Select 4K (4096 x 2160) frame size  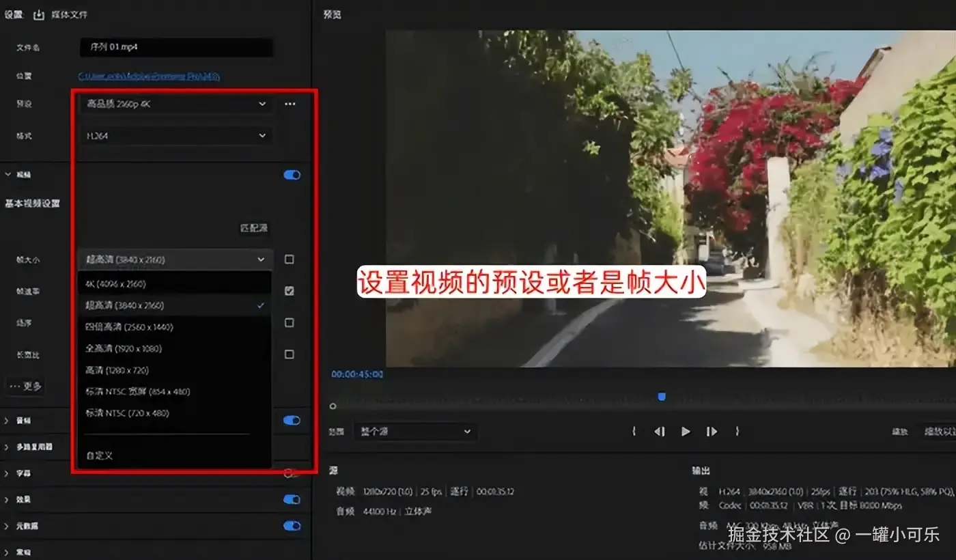pyautogui.click(x=175, y=283)
